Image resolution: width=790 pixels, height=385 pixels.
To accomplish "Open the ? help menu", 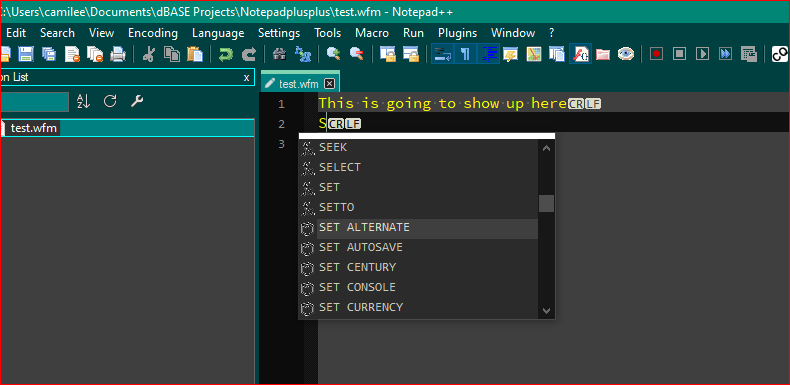I will coord(552,33).
